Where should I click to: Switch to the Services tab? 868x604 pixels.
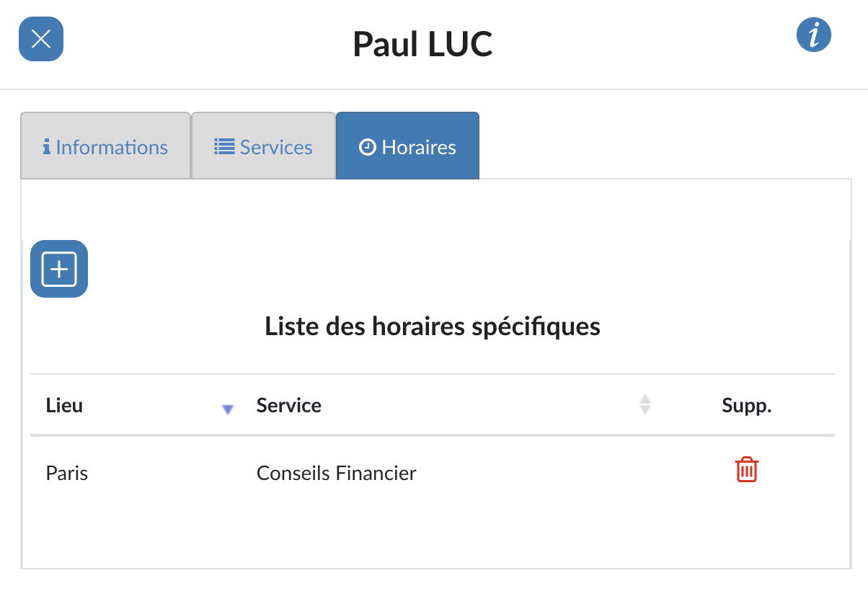tap(264, 146)
